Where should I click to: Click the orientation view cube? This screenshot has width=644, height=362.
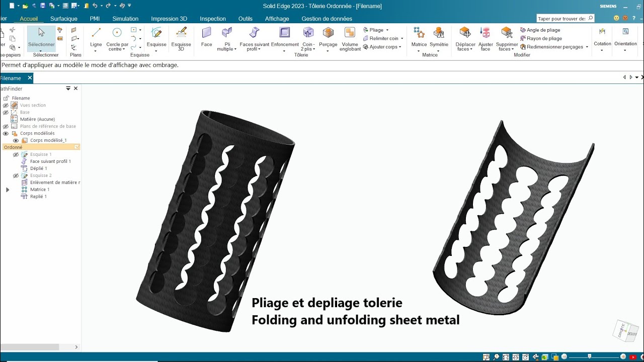click(625, 330)
